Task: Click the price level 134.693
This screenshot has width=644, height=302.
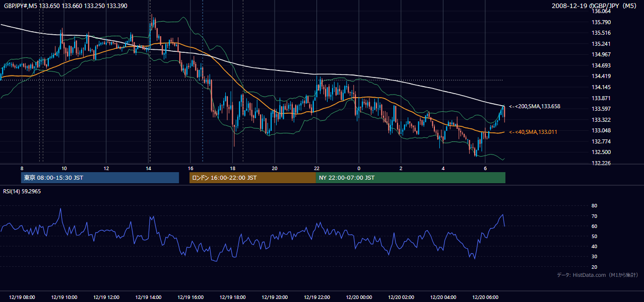Action: [601, 65]
